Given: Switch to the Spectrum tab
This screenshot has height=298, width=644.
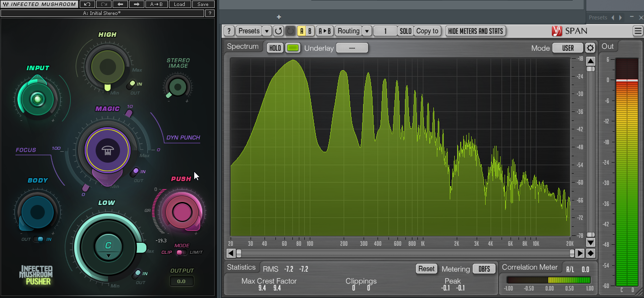Looking at the screenshot, I should [x=243, y=47].
